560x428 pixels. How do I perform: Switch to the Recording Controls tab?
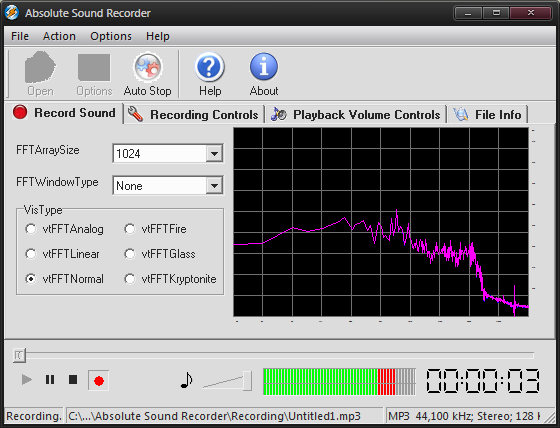pyautogui.click(x=194, y=115)
